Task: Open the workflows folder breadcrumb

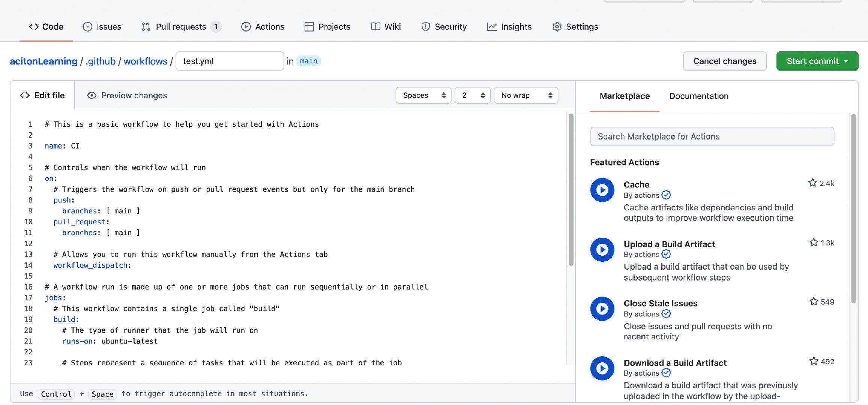Action: (146, 61)
